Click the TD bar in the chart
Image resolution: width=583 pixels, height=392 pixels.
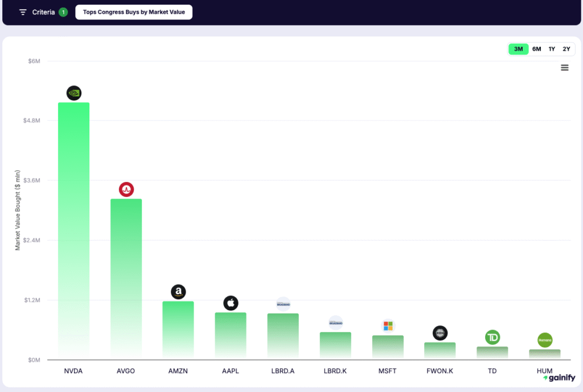492,353
